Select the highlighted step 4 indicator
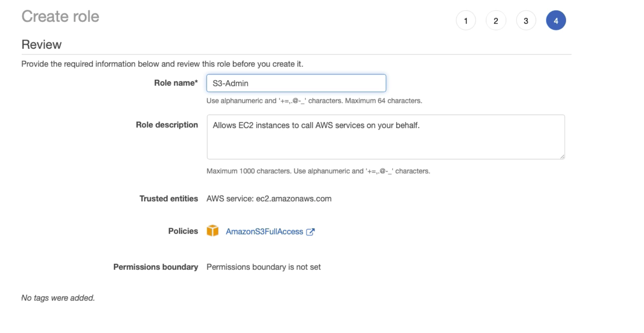 tap(556, 21)
